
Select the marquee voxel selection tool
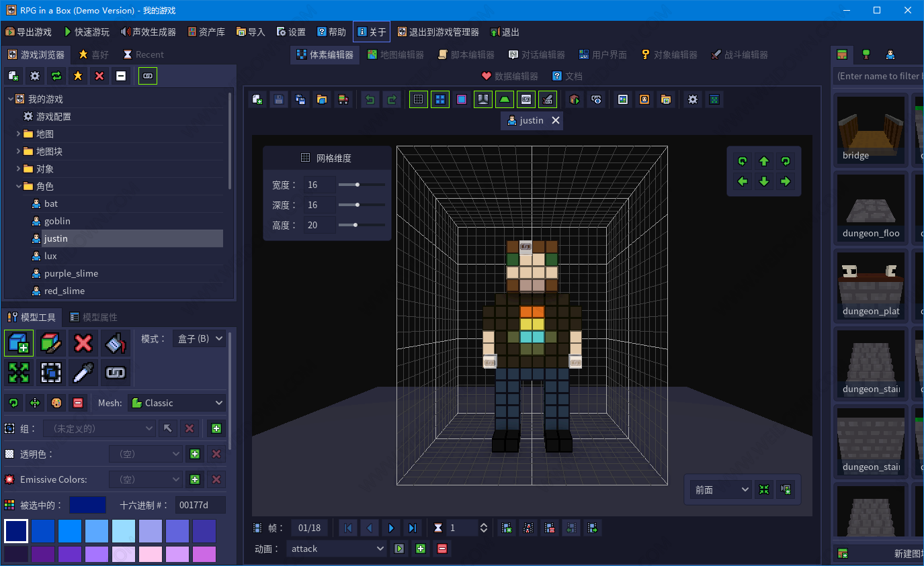tap(51, 372)
